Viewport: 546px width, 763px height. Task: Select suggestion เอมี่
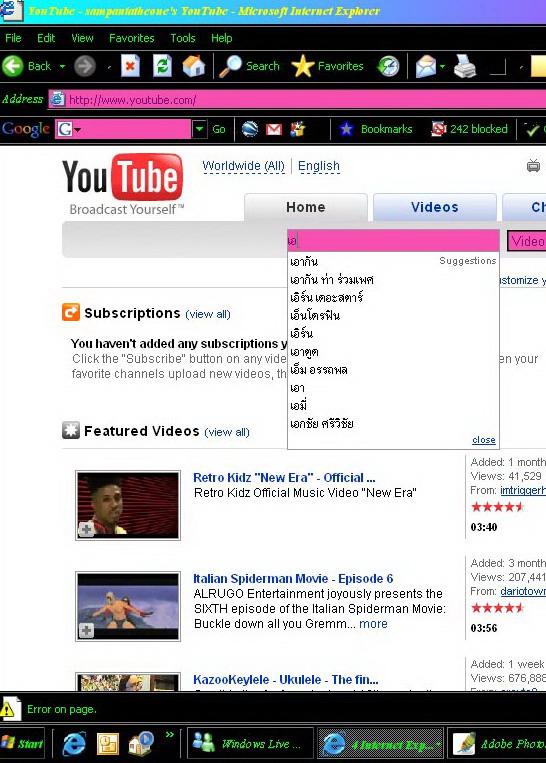(x=298, y=405)
